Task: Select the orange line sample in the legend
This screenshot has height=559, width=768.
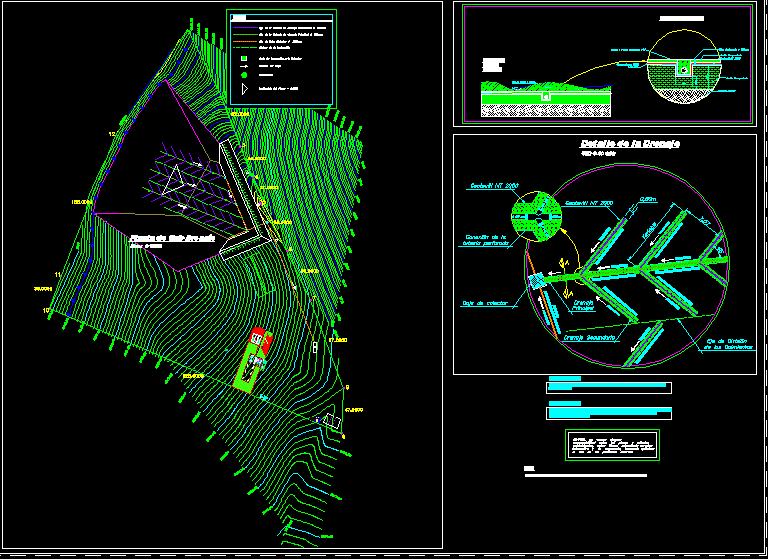Action: point(245,42)
